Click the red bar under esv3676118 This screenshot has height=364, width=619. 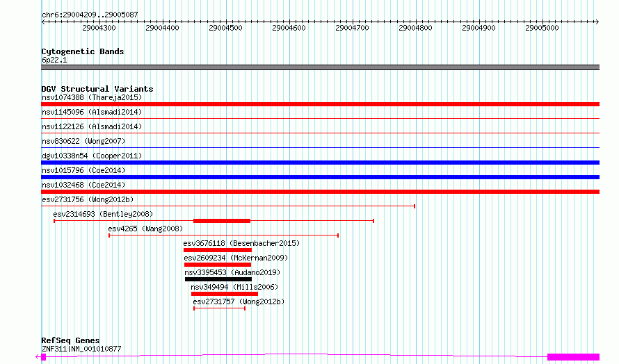[218, 250]
